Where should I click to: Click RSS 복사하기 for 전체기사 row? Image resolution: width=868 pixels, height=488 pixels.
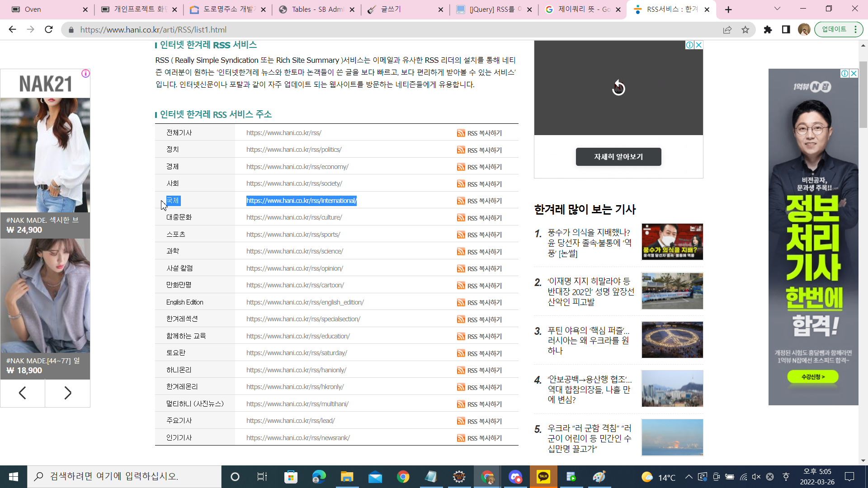tap(479, 133)
